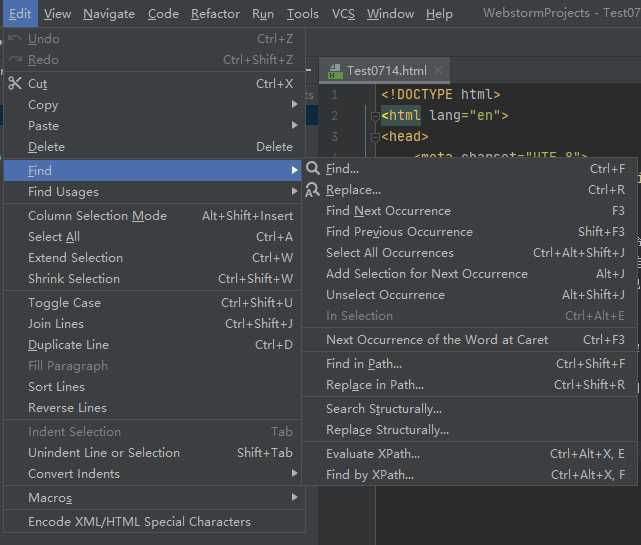Choose Find by XPath...
Viewport: 641px width, 545px height.
470,474
